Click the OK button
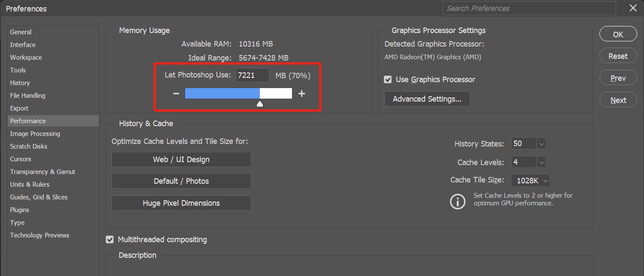The width and height of the screenshot is (644, 276). click(x=618, y=34)
